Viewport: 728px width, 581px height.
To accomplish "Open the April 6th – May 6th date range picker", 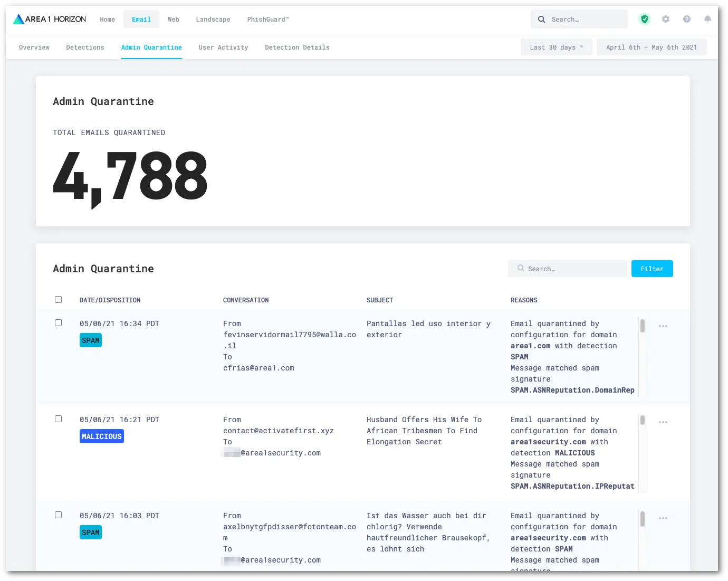I will [x=652, y=47].
